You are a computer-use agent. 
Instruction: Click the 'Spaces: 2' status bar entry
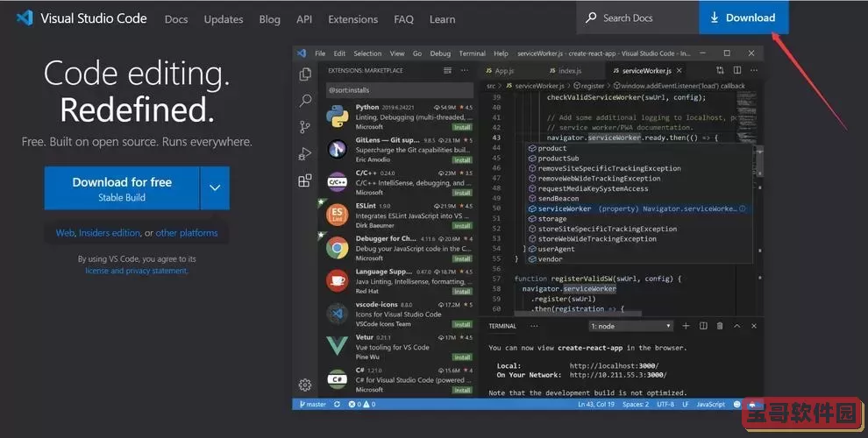click(636, 404)
